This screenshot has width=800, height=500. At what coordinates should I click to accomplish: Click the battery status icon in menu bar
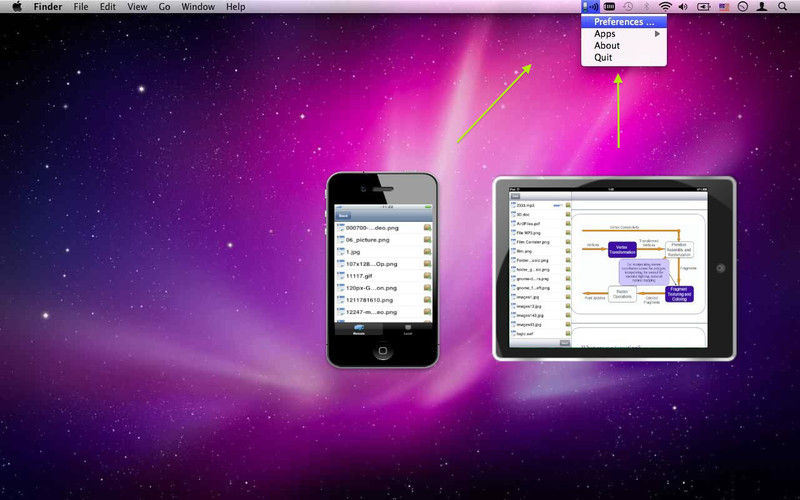click(x=609, y=7)
